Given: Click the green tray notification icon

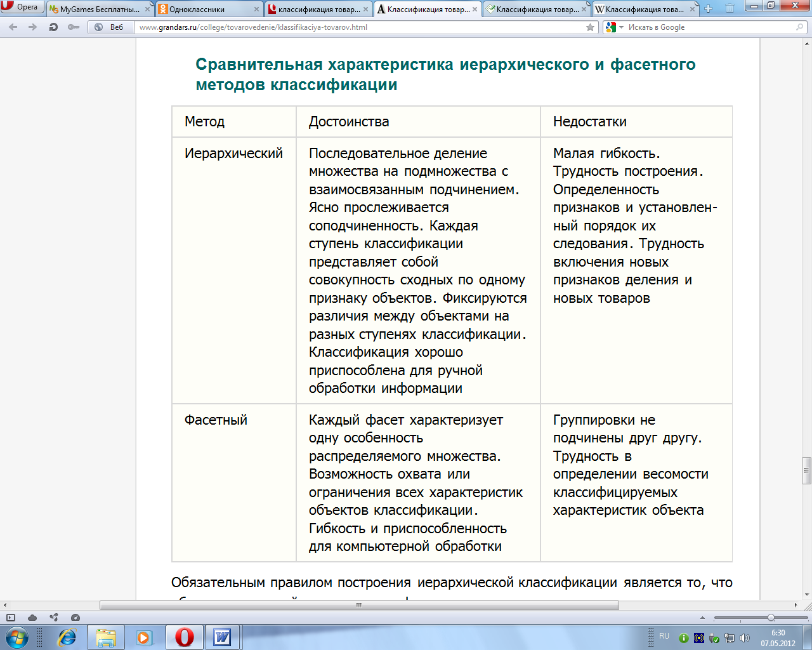Looking at the screenshot, I should pos(684,638).
